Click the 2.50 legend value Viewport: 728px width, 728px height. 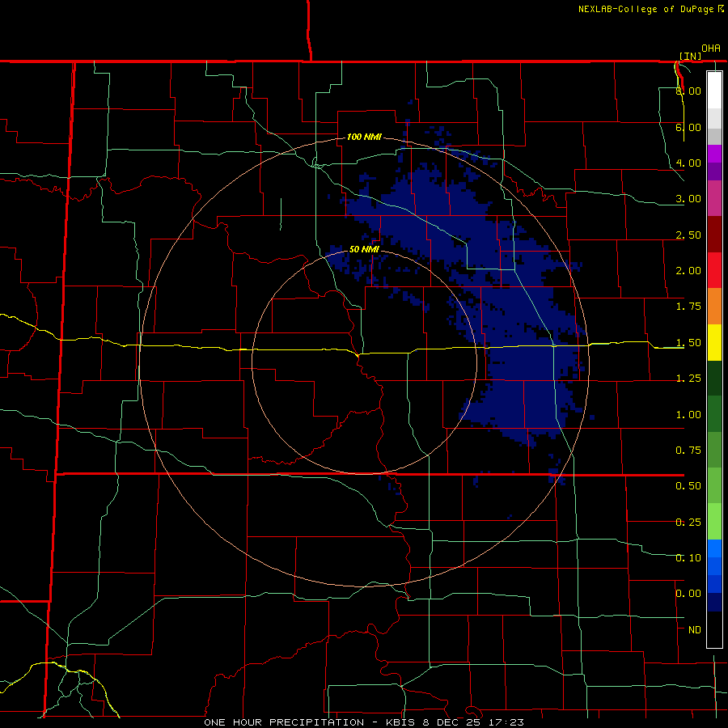tap(688, 235)
